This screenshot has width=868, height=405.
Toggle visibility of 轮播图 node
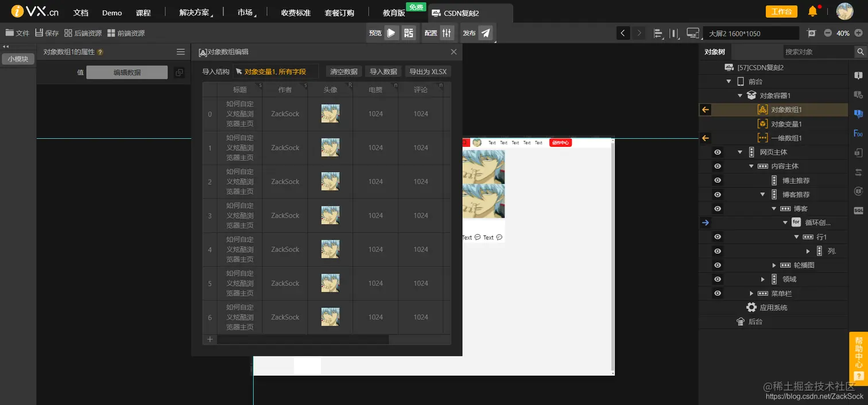716,265
